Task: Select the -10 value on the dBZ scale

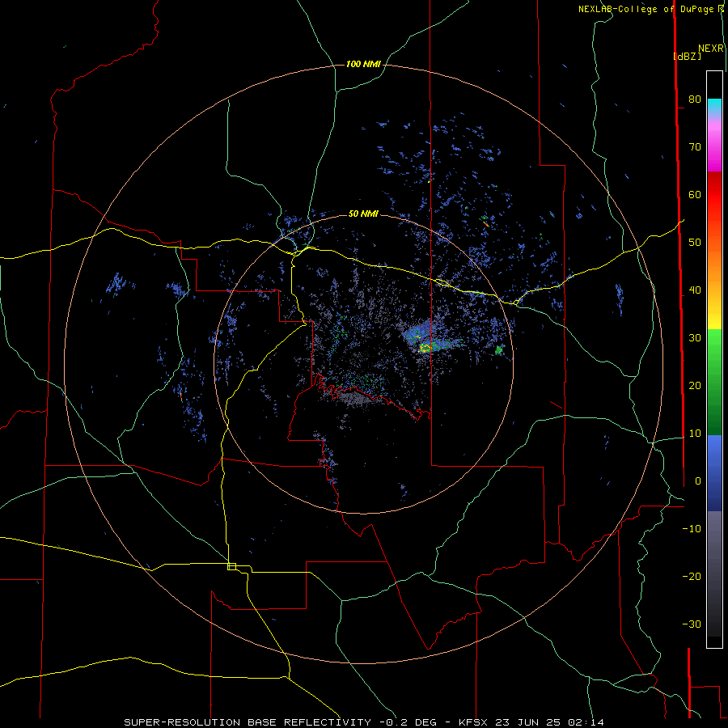Action: click(692, 529)
